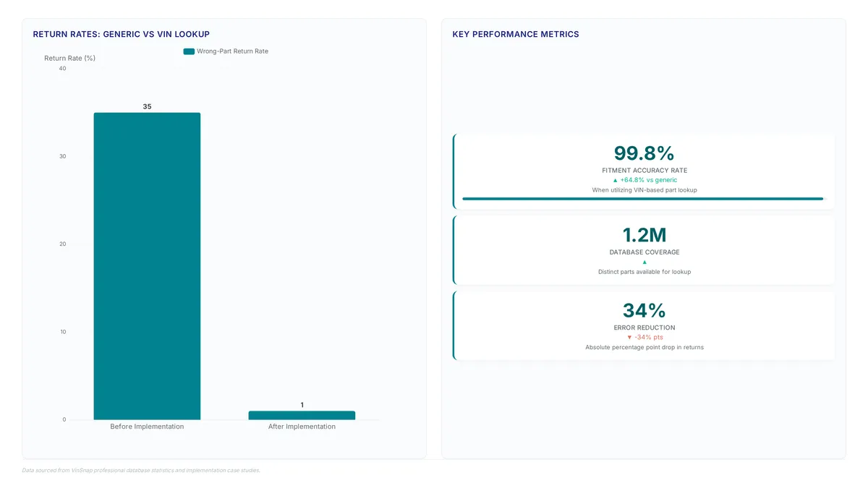Click the Key Performance Metrics heading
The height and width of the screenshot is (488, 868).
click(x=516, y=34)
